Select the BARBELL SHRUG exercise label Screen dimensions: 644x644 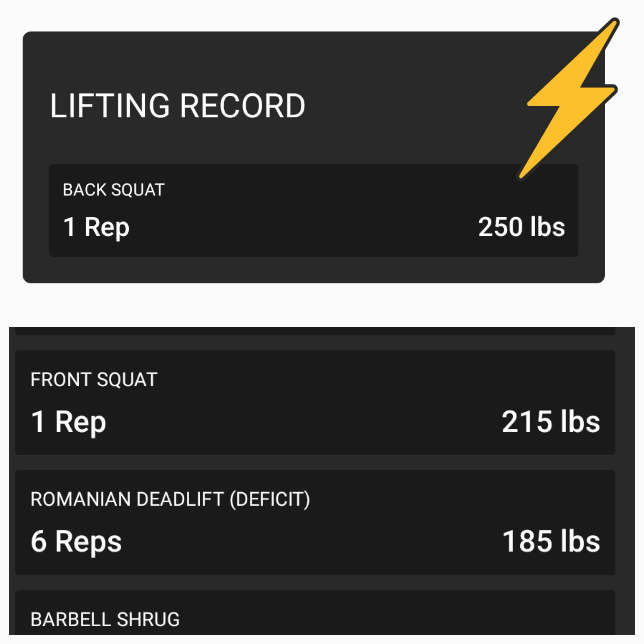[105, 619]
